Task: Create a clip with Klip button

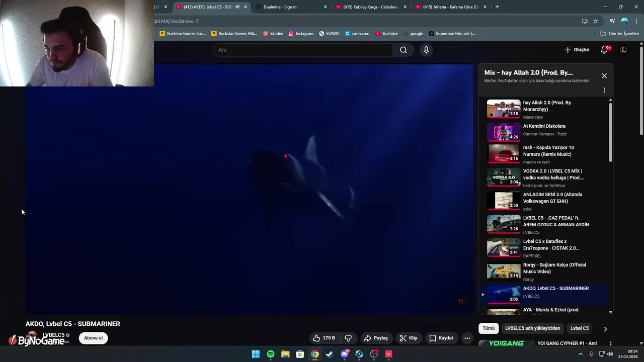Action: point(409,338)
